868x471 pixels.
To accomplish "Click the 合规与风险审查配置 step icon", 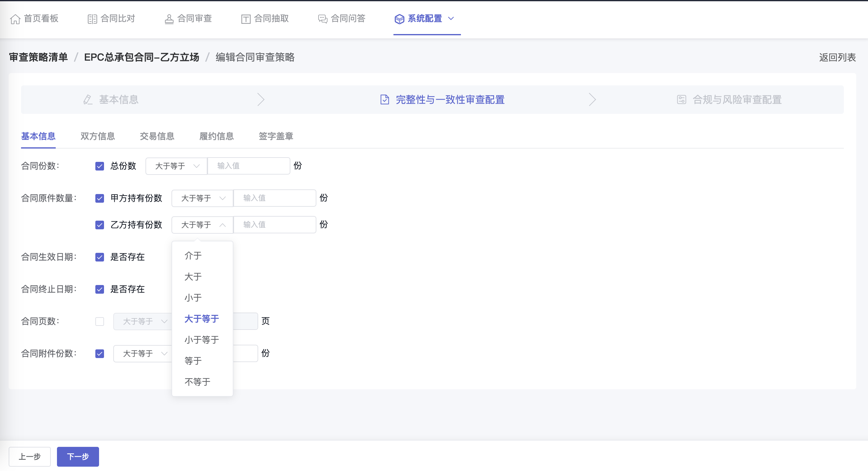I will (x=681, y=100).
